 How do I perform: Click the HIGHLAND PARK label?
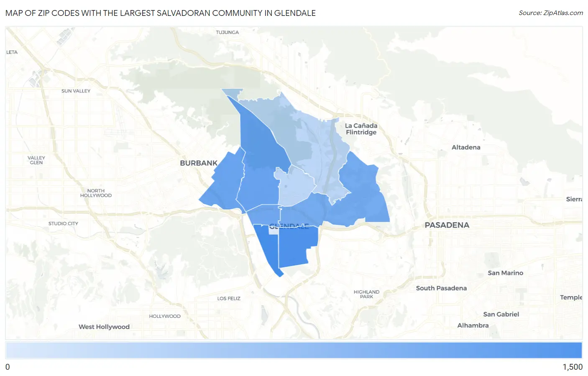tap(366, 294)
